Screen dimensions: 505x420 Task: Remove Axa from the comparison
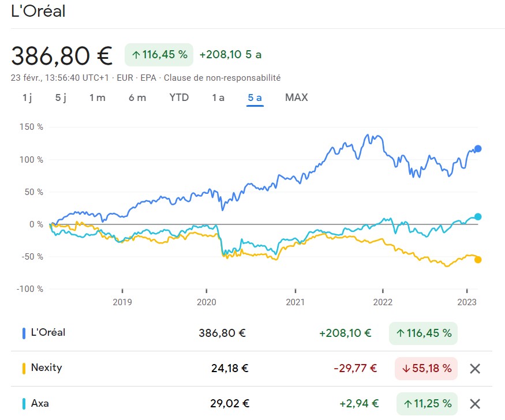click(475, 404)
